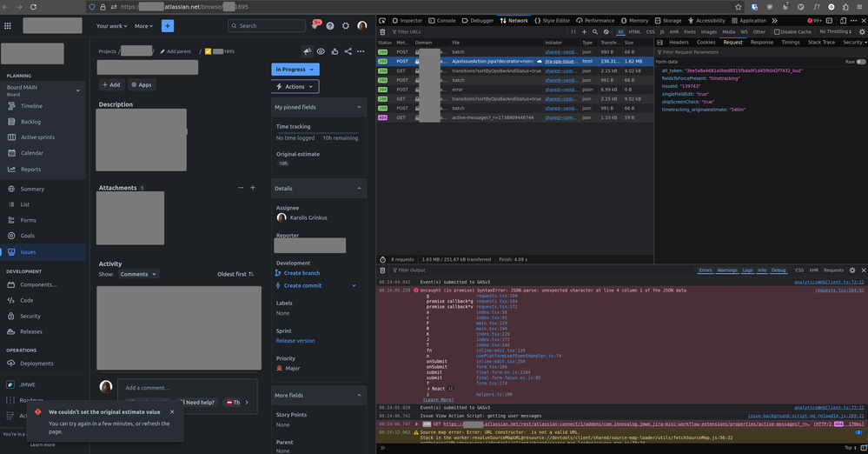The height and width of the screenshot is (454, 868).
Task: Open the Jira notifications bell
Action: pos(315,26)
